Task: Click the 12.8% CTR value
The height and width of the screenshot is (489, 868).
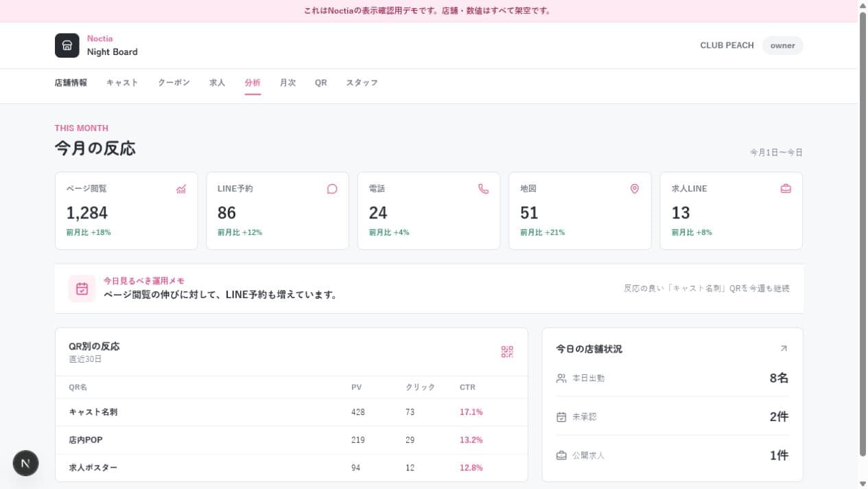Action: pos(471,468)
